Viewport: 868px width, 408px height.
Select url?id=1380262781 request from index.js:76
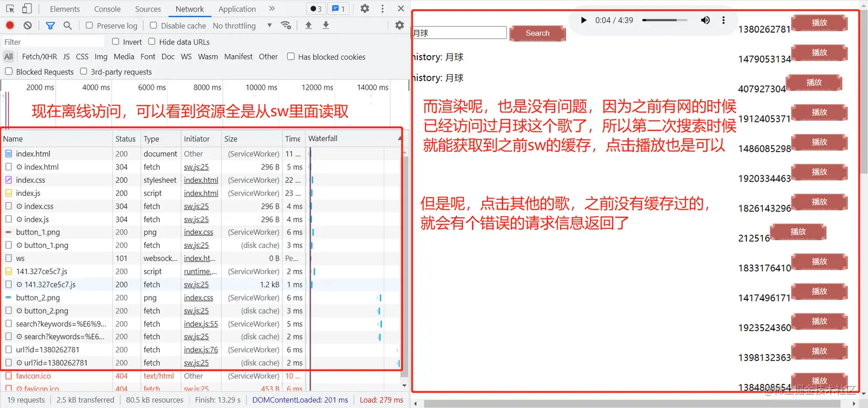[200, 350]
